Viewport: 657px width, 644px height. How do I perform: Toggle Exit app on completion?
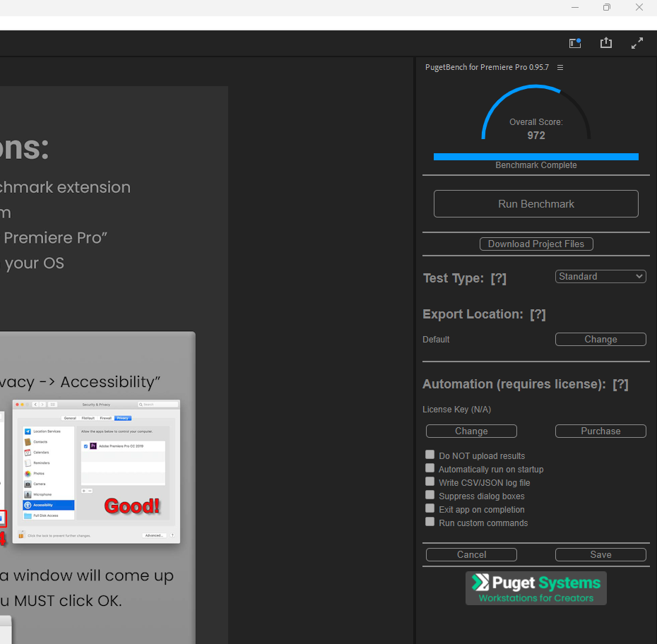coord(430,508)
